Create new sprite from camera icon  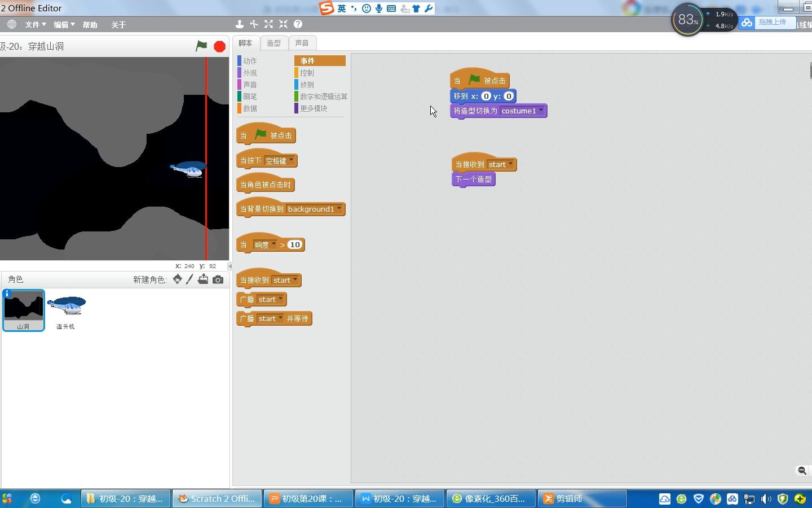click(x=218, y=279)
